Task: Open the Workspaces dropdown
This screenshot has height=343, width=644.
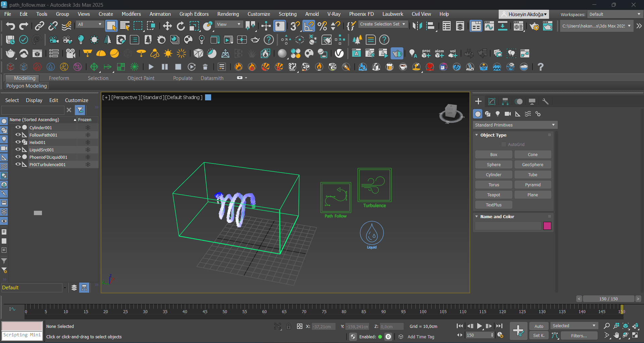Action: pos(614,14)
